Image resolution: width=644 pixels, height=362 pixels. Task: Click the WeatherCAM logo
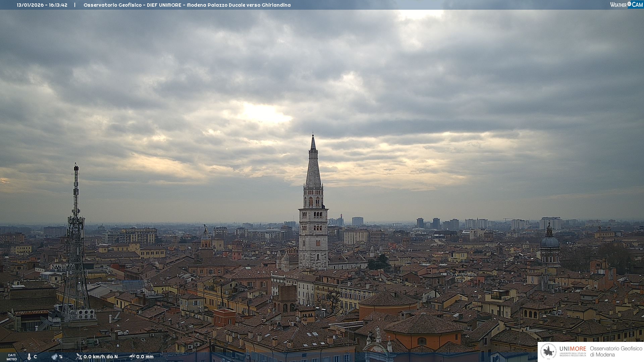pos(626,5)
